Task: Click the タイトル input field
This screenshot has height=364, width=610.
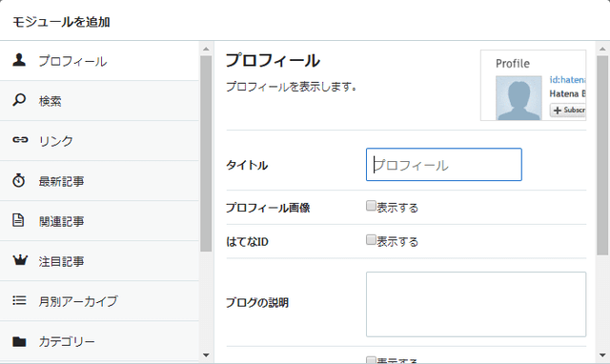Action: (444, 165)
